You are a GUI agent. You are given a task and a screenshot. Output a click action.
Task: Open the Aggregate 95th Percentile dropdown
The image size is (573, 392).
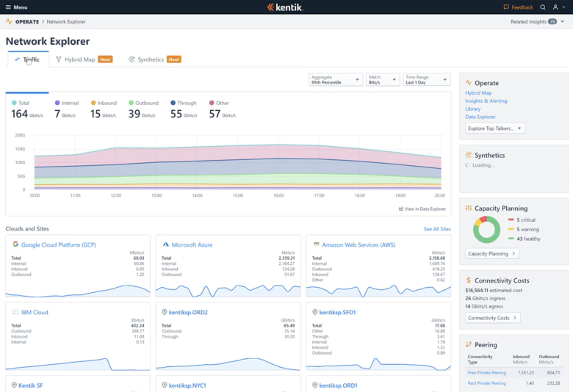click(x=336, y=79)
